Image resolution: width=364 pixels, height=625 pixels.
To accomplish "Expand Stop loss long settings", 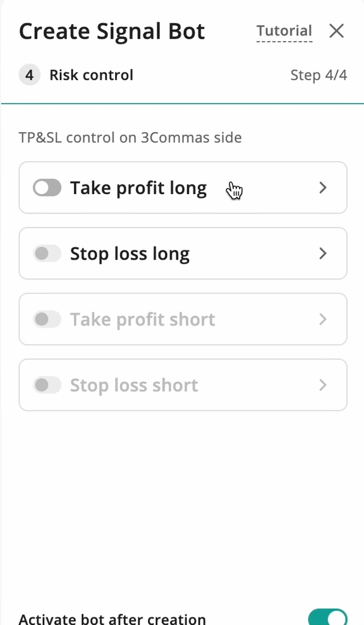I will (322, 253).
